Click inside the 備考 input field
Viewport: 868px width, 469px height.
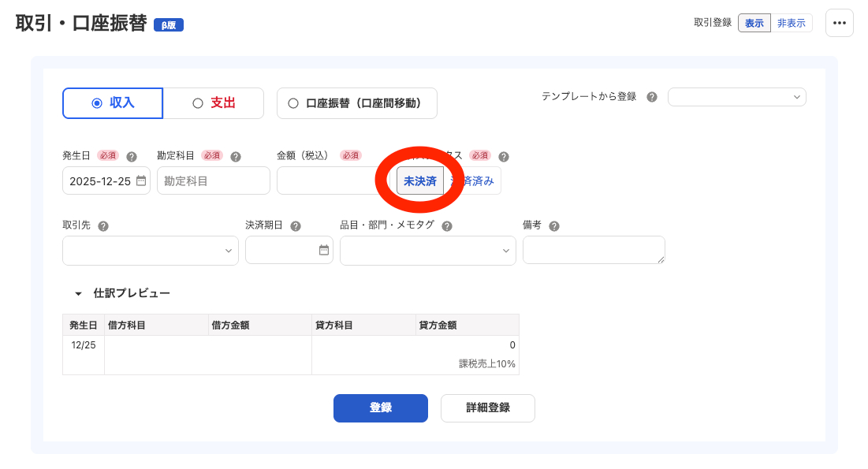click(594, 250)
